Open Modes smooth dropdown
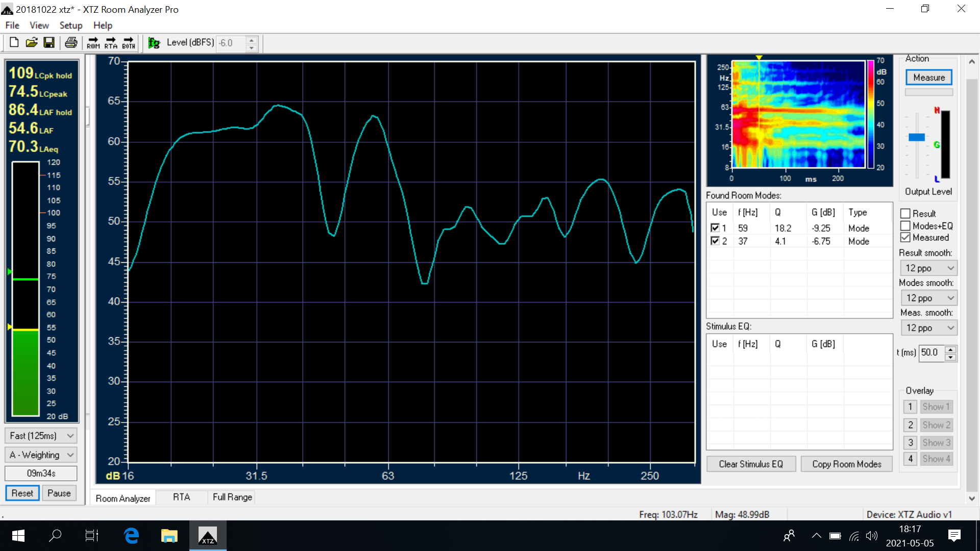The height and width of the screenshot is (551, 980). pos(928,298)
